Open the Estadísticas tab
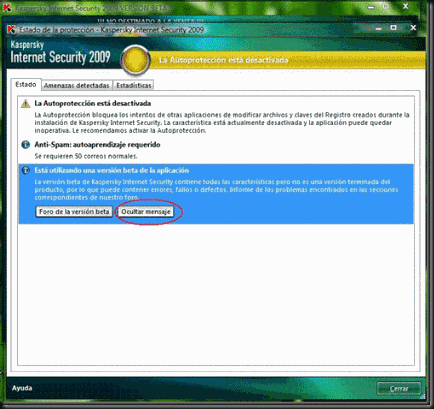Screen dimensions: 434x409 [x=134, y=86]
